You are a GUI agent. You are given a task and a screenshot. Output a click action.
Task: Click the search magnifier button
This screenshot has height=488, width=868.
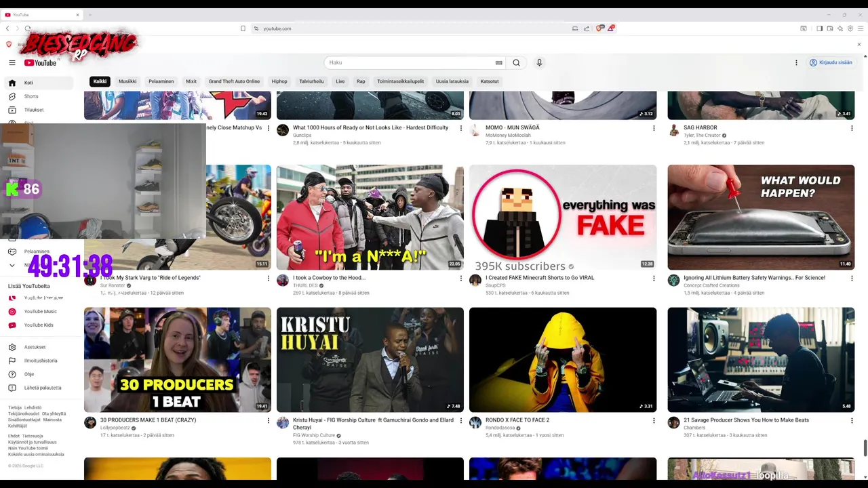(516, 62)
